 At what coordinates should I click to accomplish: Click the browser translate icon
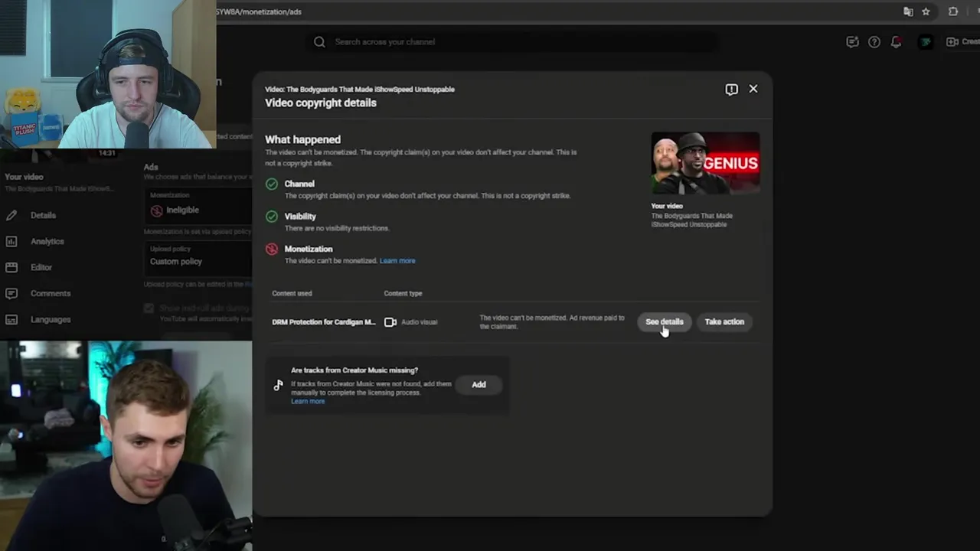(908, 11)
